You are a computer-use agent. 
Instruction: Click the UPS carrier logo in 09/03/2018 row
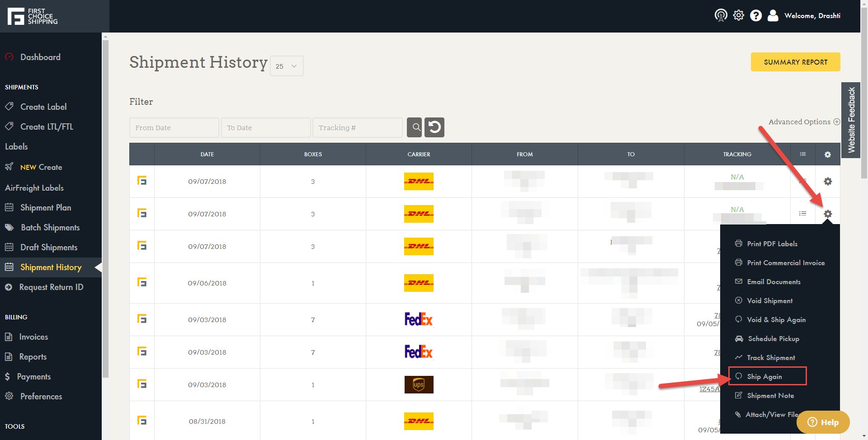419,385
